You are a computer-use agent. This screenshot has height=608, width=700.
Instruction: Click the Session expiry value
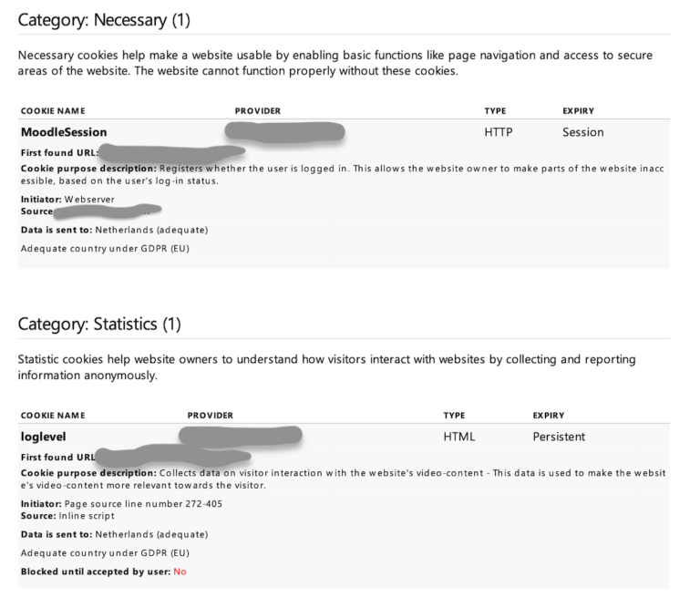pos(583,132)
